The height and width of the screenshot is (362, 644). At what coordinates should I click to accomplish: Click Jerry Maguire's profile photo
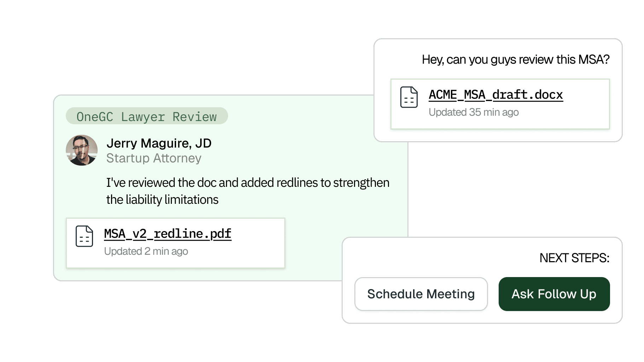[x=82, y=150]
